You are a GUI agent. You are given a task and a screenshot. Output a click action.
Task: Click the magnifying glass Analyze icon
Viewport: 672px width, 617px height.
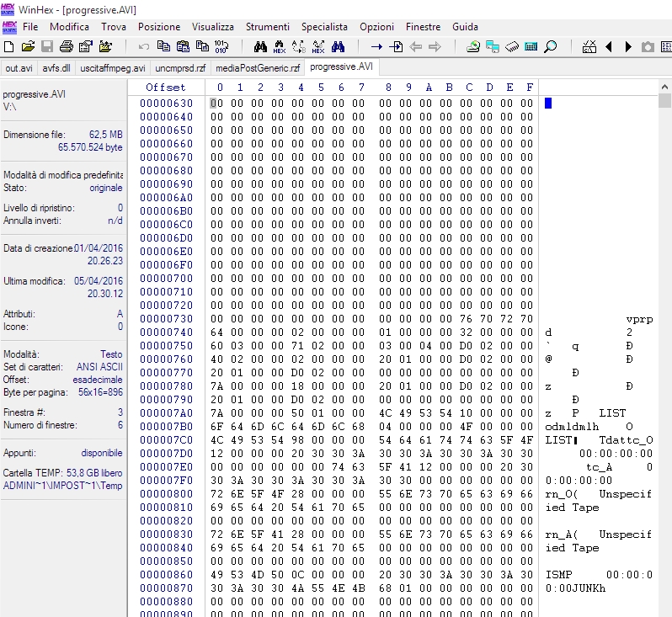pos(550,46)
